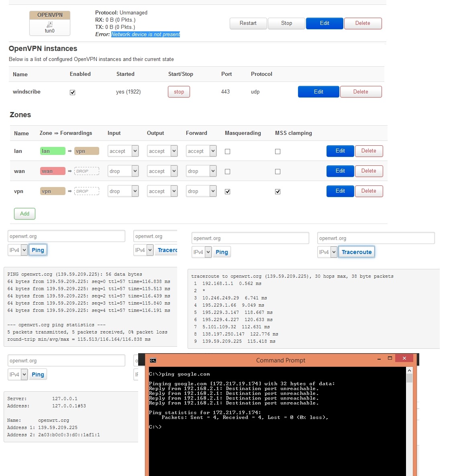
Task: Click the tun0 network device icon
Action: pos(49,25)
